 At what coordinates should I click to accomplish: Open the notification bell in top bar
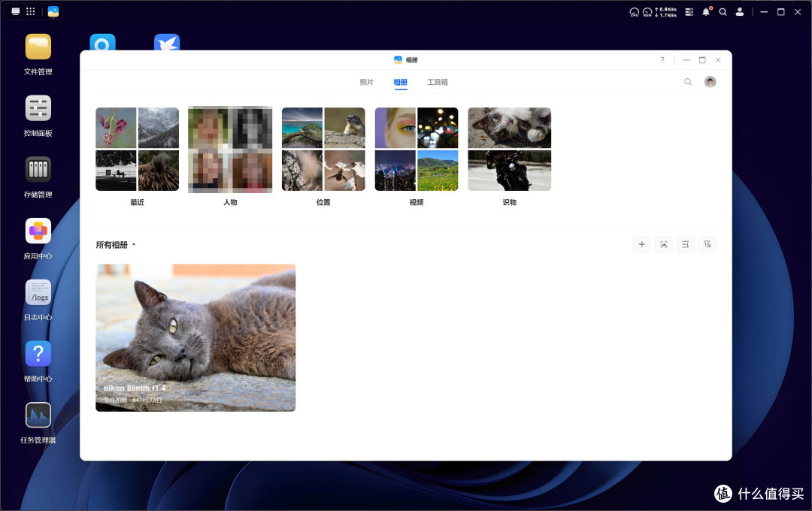[x=706, y=12]
